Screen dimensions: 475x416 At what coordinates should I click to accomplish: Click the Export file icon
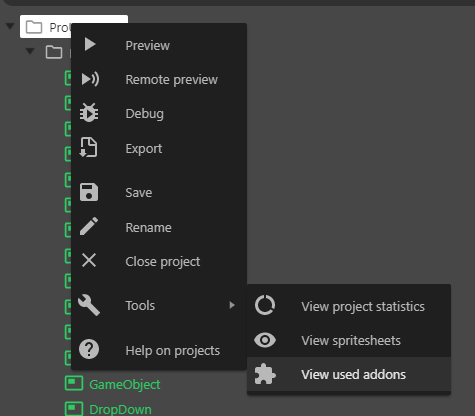[x=88, y=147]
